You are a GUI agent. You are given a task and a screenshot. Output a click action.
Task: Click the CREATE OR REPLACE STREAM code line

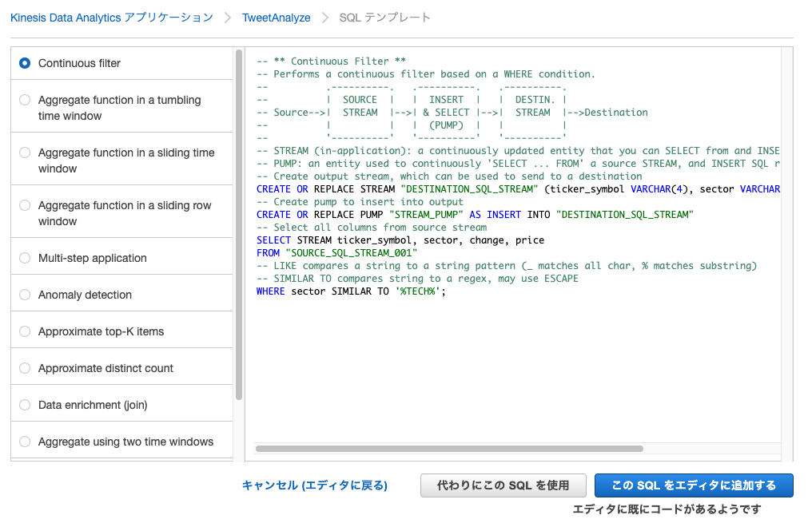(518, 189)
